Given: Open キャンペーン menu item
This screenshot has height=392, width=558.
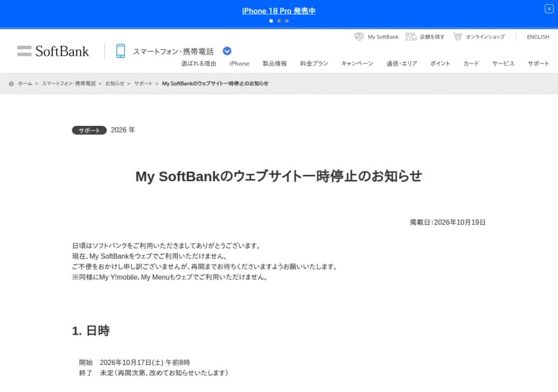Looking at the screenshot, I should click(357, 64).
